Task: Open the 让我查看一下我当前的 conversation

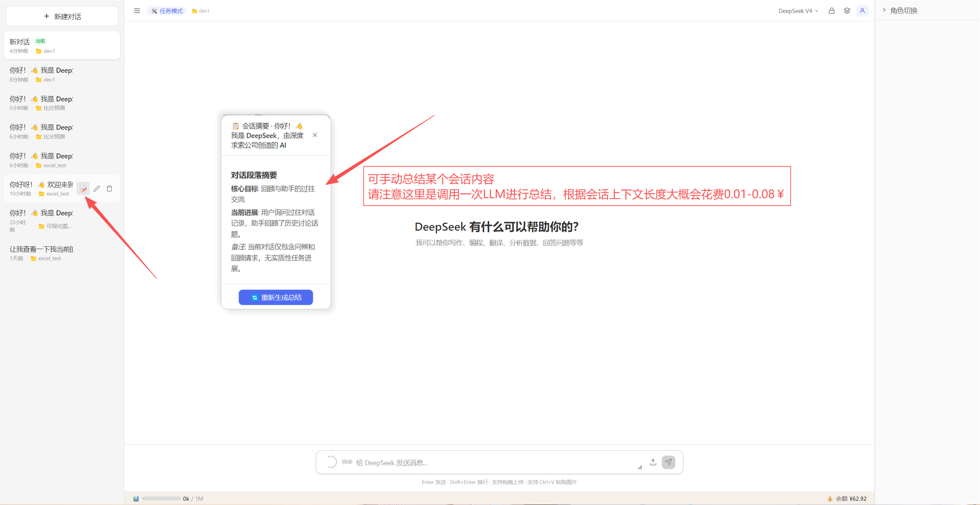Action: 62,253
